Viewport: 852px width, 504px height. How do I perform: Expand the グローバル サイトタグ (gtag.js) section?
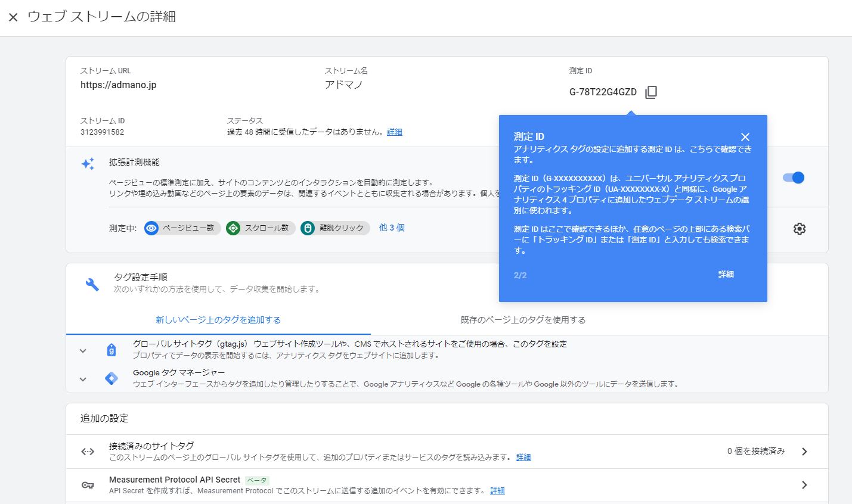point(83,351)
